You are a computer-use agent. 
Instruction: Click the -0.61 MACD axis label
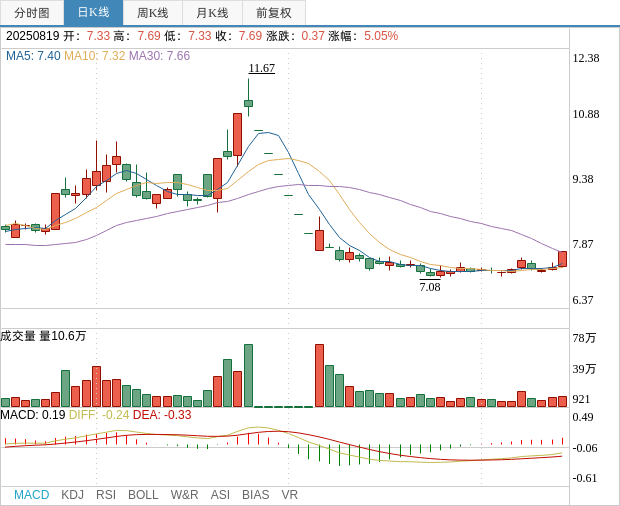pyautogui.click(x=585, y=478)
